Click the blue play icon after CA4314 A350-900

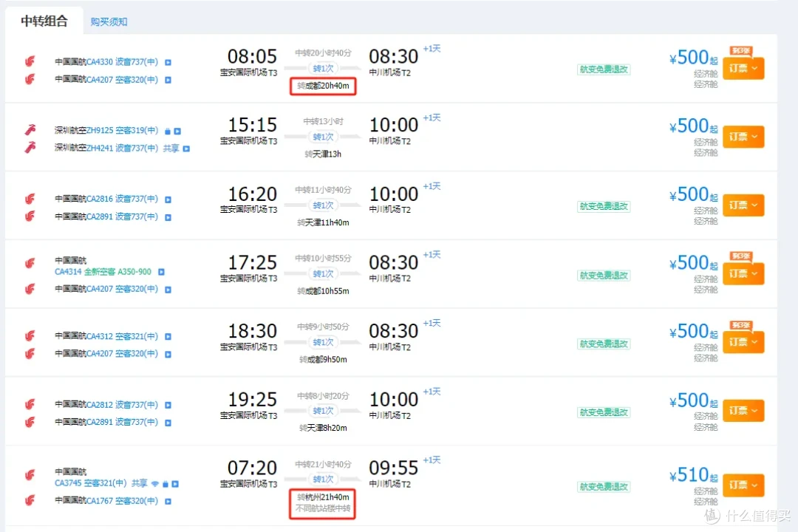(161, 272)
